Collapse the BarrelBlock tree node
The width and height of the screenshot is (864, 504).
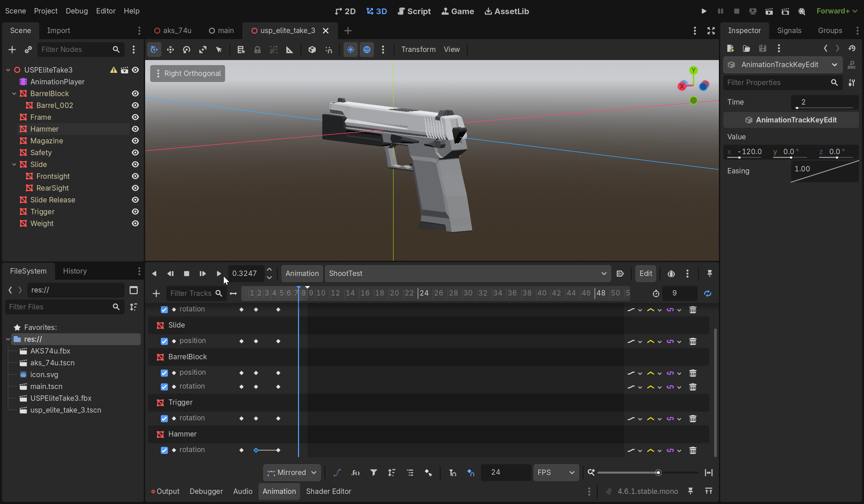14,93
